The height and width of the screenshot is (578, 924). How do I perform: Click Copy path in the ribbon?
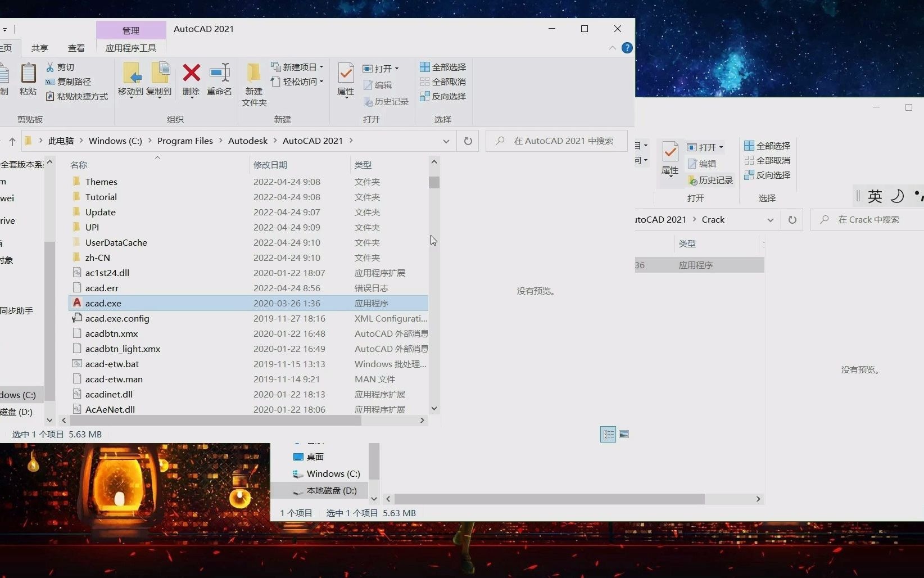(x=68, y=82)
